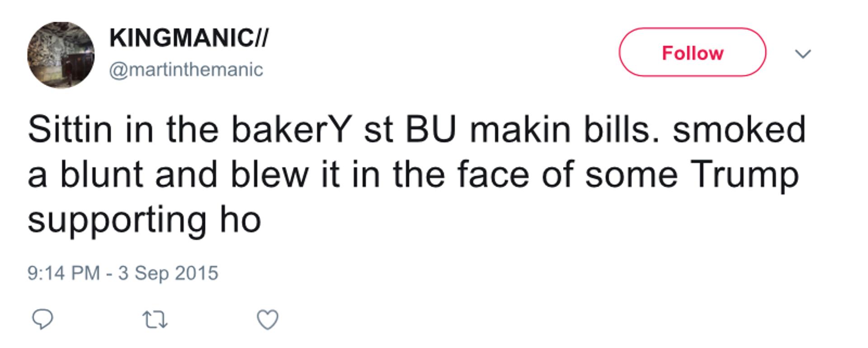This screenshot has height=348, width=868.
Task: Click "Sittin" at the tweet's start
Action: pos(70,129)
